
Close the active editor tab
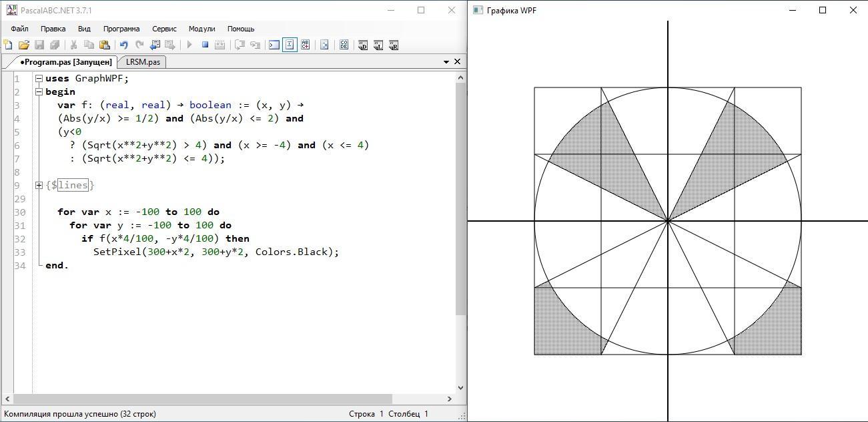click(x=457, y=61)
